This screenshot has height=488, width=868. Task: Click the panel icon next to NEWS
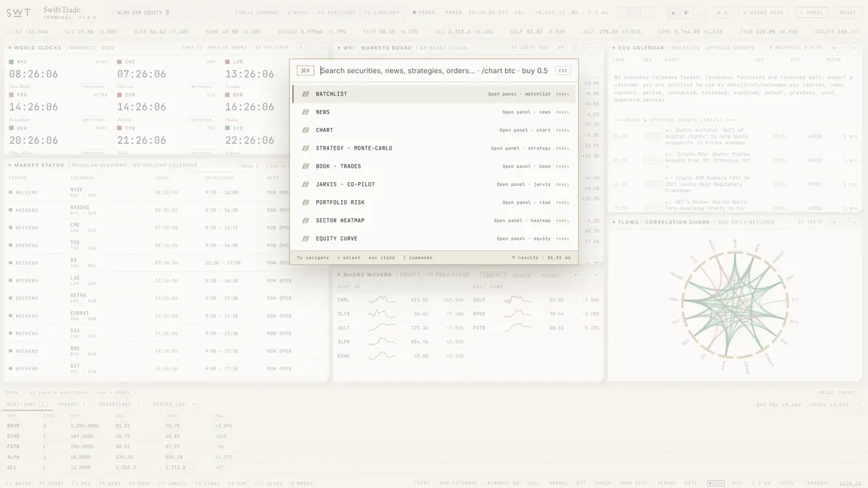(x=305, y=112)
